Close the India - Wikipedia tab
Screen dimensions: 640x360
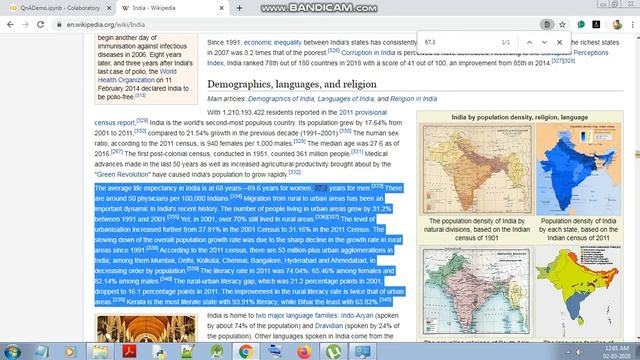point(222,8)
